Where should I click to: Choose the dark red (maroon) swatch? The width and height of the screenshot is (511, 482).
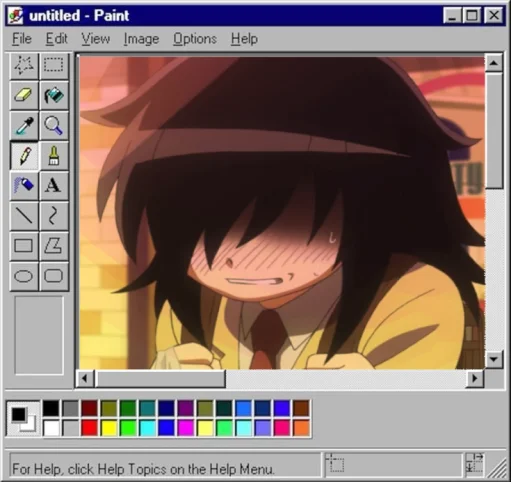coord(89,409)
